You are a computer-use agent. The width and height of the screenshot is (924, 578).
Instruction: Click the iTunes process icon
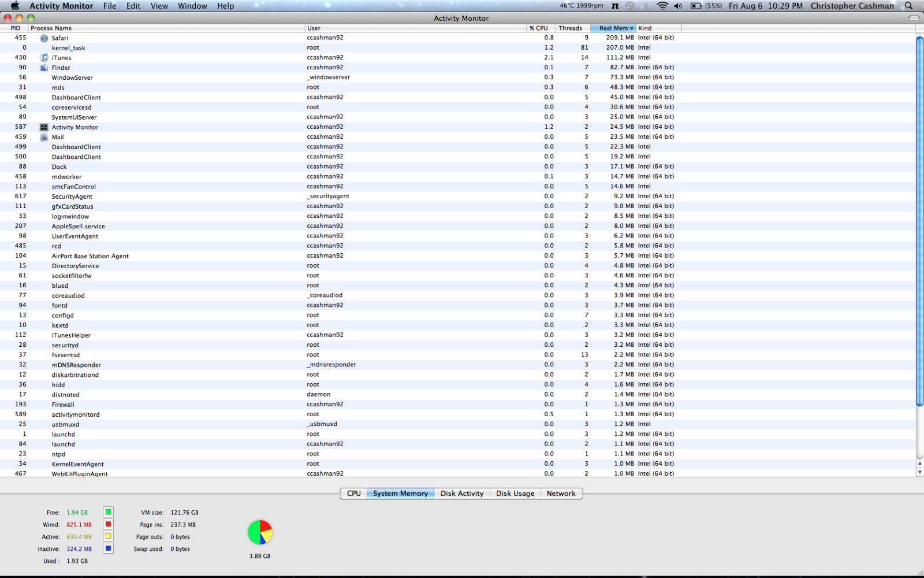point(44,58)
